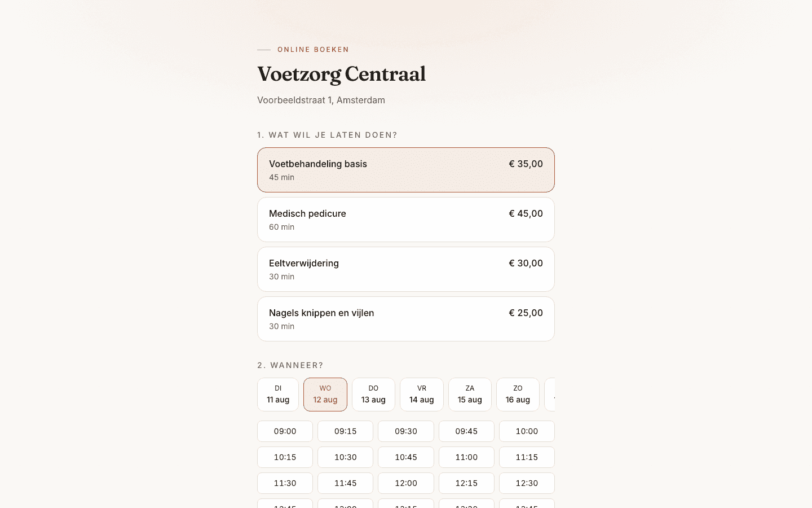The width and height of the screenshot is (812, 508).
Task: Book the 11:45 time slot
Action: (345, 483)
